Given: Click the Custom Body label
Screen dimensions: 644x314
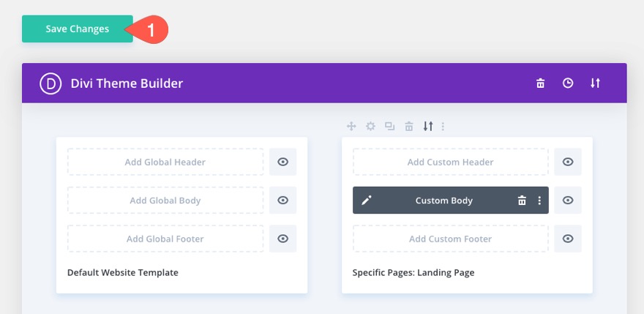Looking at the screenshot, I should click(x=444, y=201).
